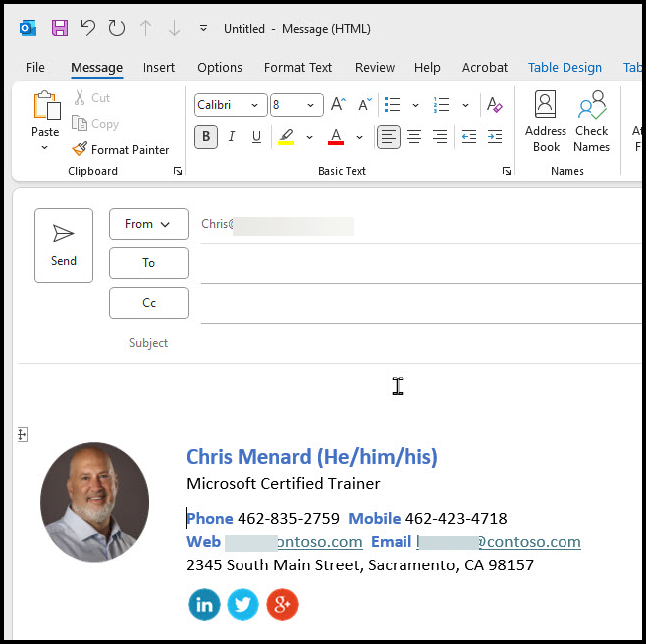Click the Previous Item up arrow
The width and height of the screenshot is (646, 644).
[145, 28]
